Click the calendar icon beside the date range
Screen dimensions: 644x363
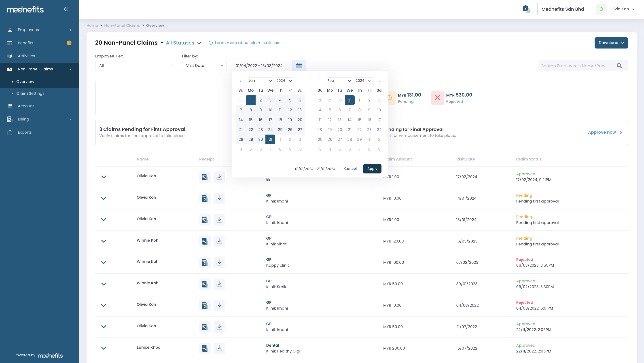point(299,65)
